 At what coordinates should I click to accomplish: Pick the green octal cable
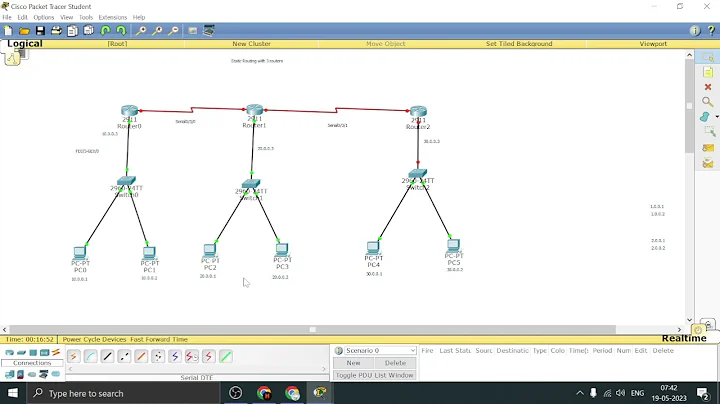(226, 356)
